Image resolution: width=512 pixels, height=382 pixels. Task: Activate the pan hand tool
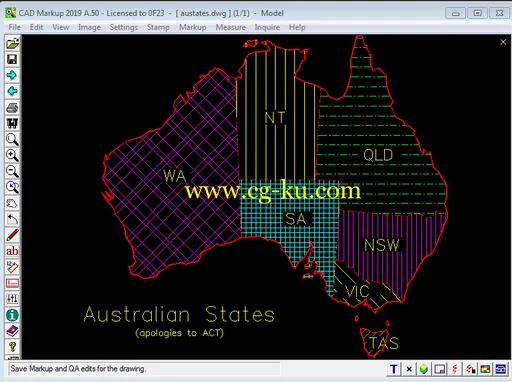12,203
